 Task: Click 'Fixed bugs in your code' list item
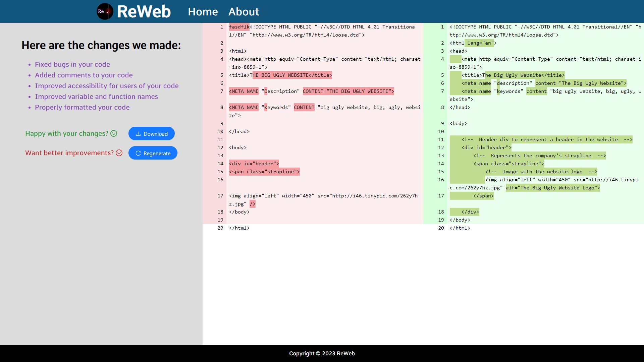pos(72,64)
